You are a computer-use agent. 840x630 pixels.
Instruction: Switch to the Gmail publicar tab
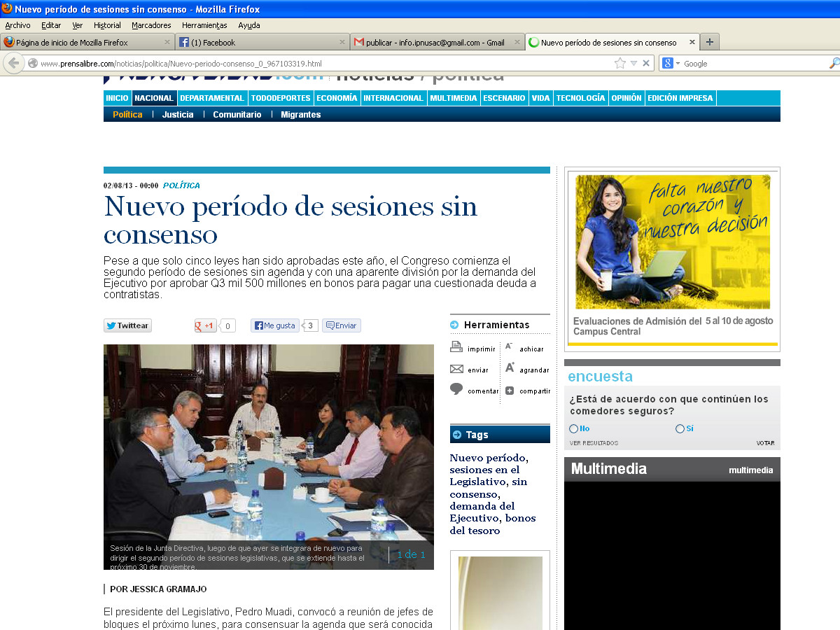coord(434,43)
